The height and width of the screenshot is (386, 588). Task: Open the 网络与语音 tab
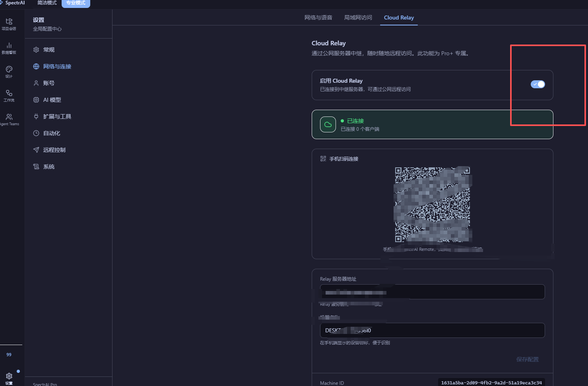pyautogui.click(x=318, y=17)
